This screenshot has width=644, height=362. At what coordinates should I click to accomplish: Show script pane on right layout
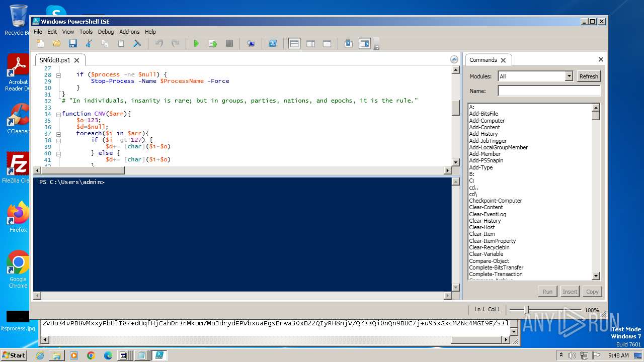pos(310,44)
